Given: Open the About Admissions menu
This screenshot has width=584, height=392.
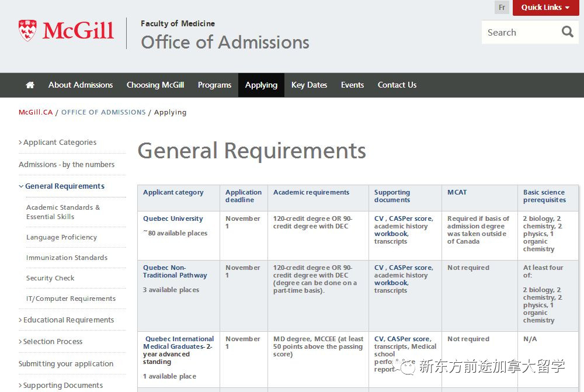Looking at the screenshot, I should tap(81, 85).
